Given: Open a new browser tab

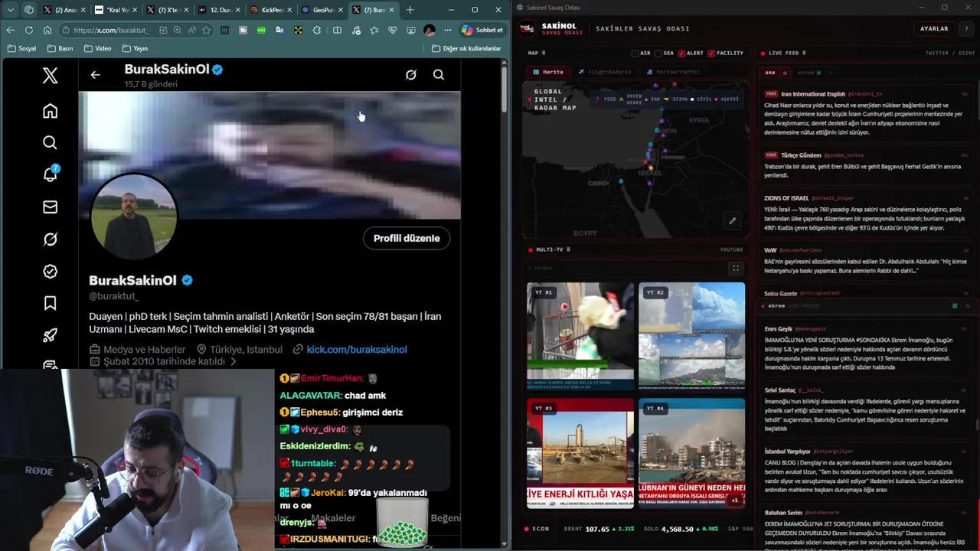Looking at the screenshot, I should click(x=410, y=10).
